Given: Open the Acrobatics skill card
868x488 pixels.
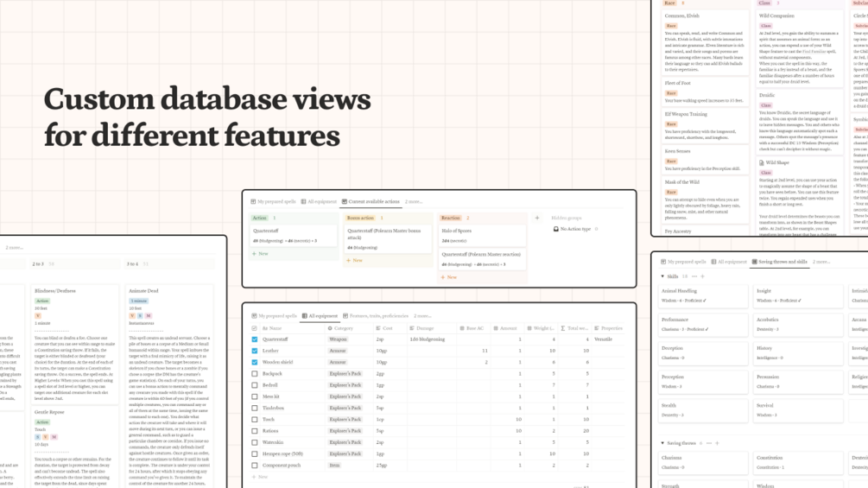Looking at the screenshot, I should 798,324.
